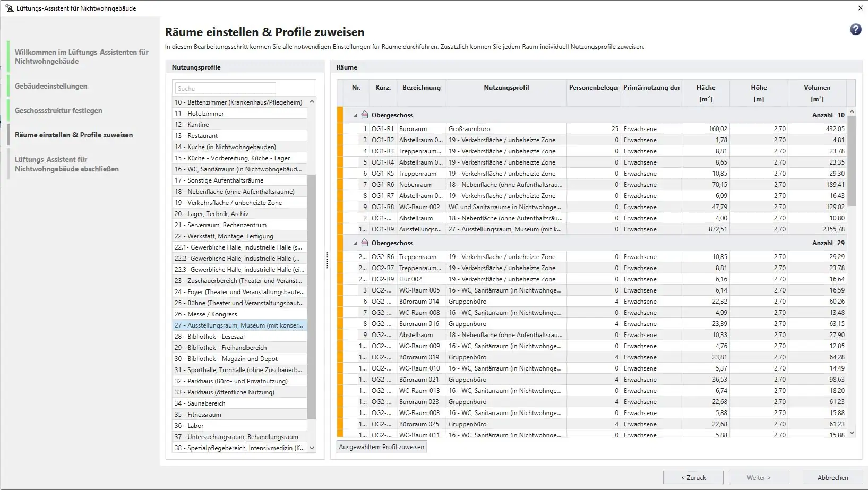Sort rooms by Fläche column header
This screenshot has width=868, height=490.
[705, 93]
